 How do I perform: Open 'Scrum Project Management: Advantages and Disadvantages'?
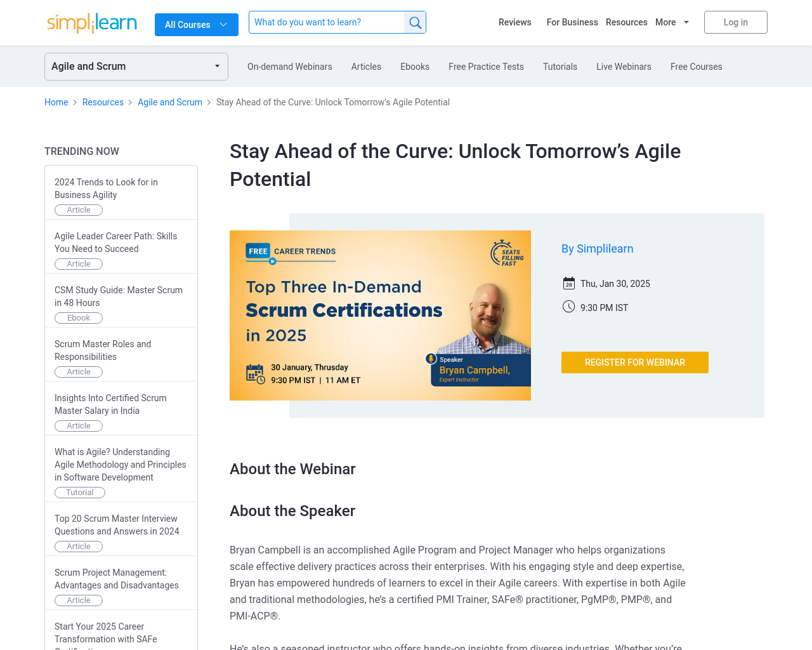point(117,579)
